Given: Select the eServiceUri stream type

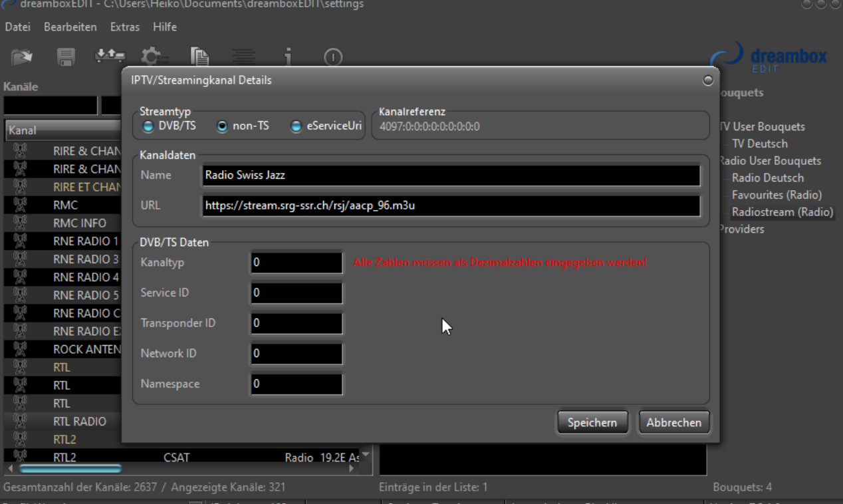Looking at the screenshot, I should (326, 126).
